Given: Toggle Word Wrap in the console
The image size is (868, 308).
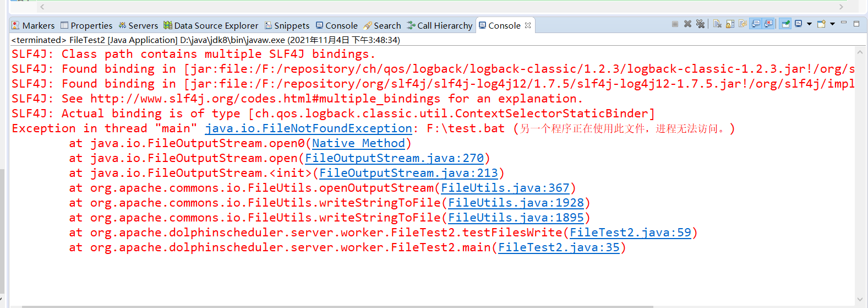Looking at the screenshot, I should pyautogui.click(x=743, y=24).
